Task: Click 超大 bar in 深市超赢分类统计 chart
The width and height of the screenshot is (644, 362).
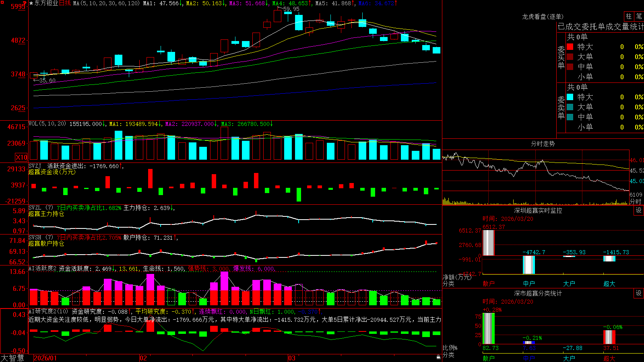Action: [609, 337]
